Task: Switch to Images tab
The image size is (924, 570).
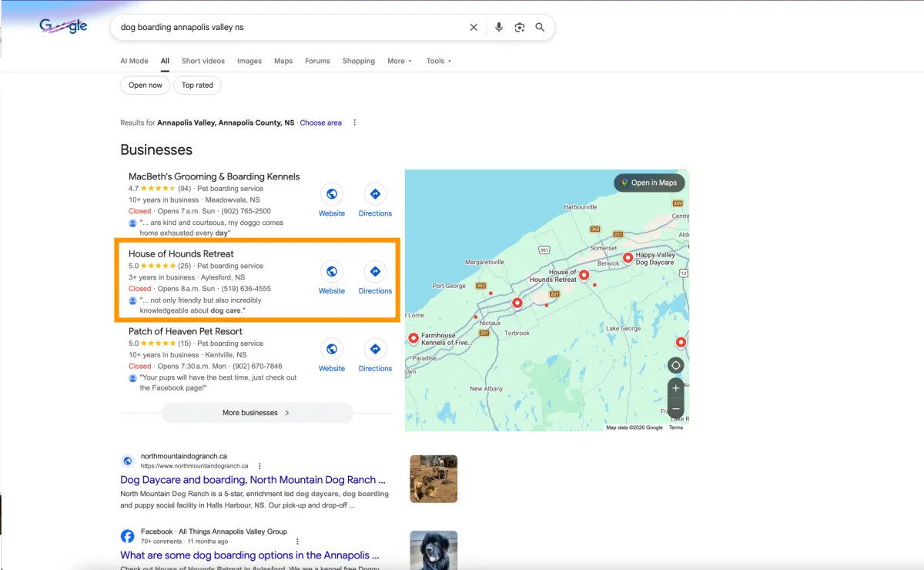Action: (249, 61)
